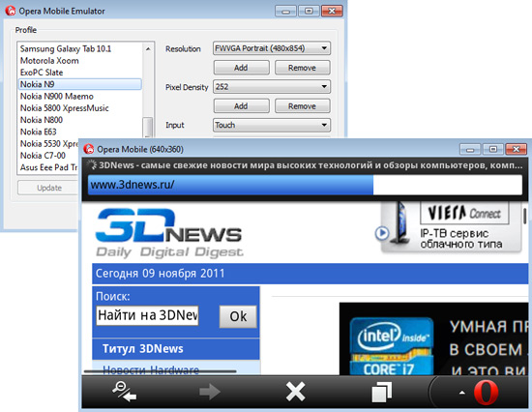Click Add button under Resolution
Screen dimensions: 532x412
click(x=241, y=68)
